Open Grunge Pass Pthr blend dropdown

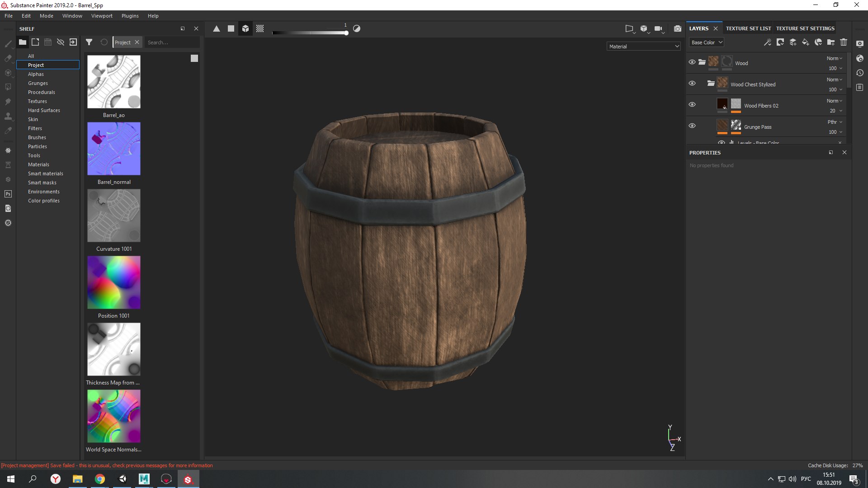835,122
